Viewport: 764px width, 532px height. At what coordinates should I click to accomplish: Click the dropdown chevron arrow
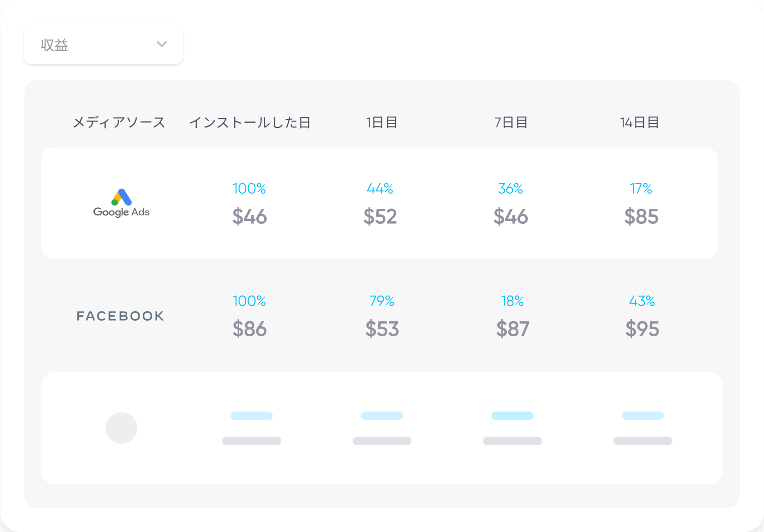tap(162, 44)
